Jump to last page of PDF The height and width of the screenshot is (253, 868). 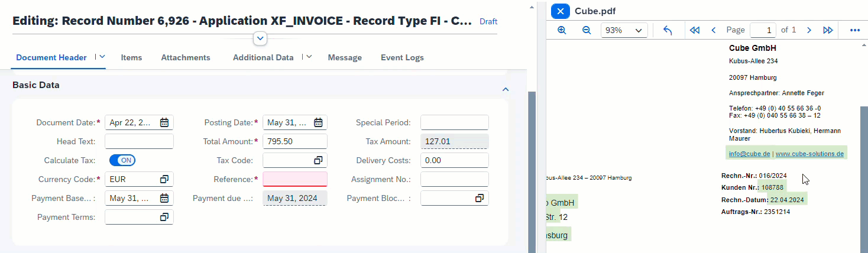828,30
